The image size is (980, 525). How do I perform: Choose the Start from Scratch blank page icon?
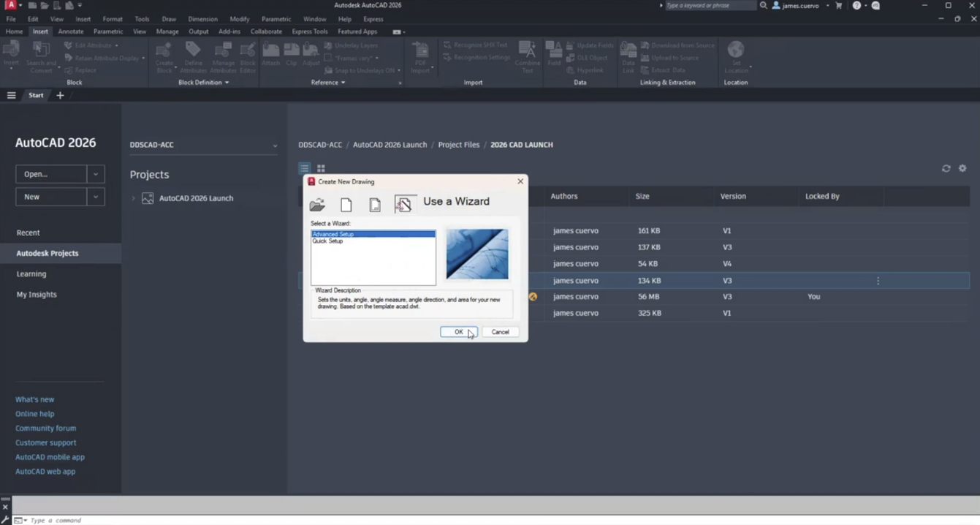346,205
